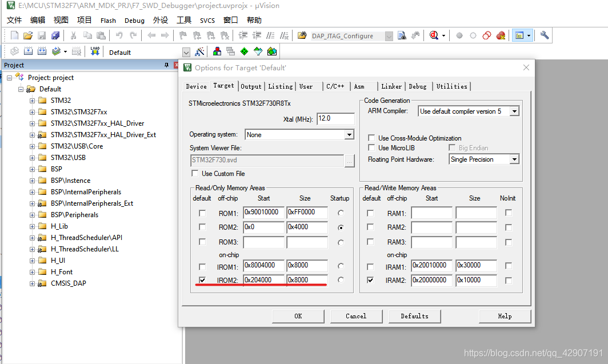Select the BSP\Peripherals folder
Viewport: 608px width, 364px height.
74,215
